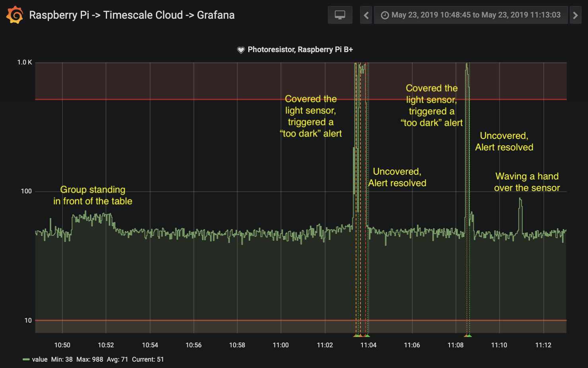This screenshot has height=368, width=588.
Task: Toggle the 'value' series in the legend
Action: tap(40, 359)
